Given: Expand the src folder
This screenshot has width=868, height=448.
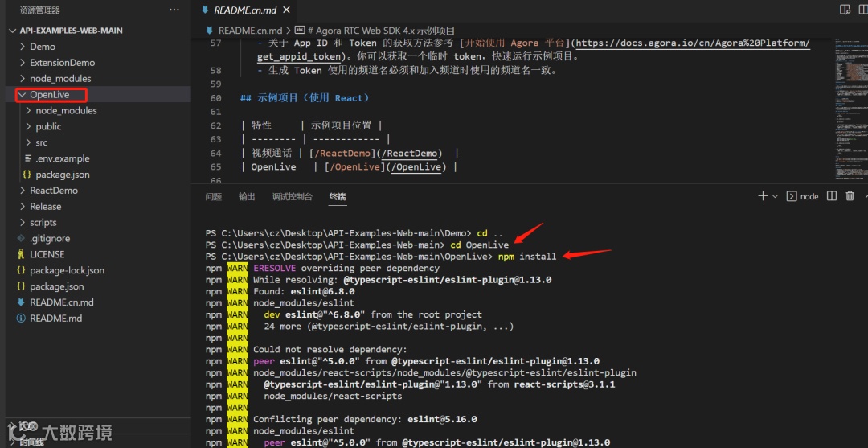Looking at the screenshot, I should pyautogui.click(x=42, y=143).
